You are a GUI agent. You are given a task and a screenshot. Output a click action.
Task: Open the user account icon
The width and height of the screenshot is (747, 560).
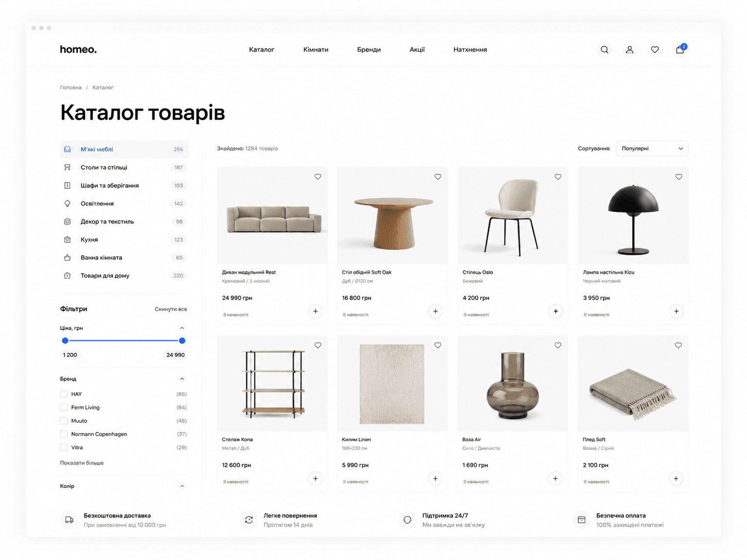click(x=629, y=50)
